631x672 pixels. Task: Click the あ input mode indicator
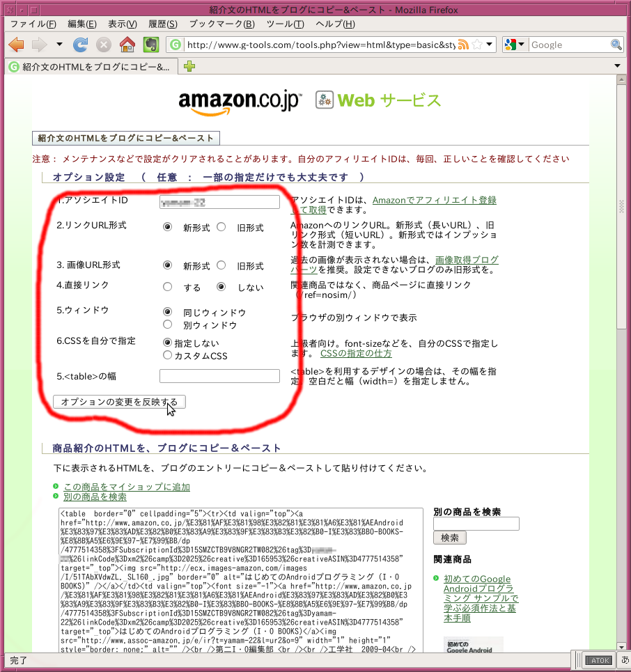[x=625, y=660]
